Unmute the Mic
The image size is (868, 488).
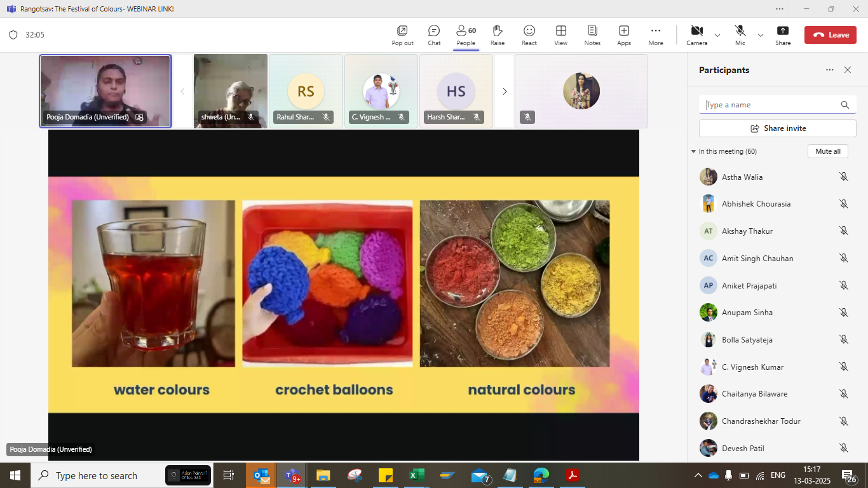coord(740,34)
